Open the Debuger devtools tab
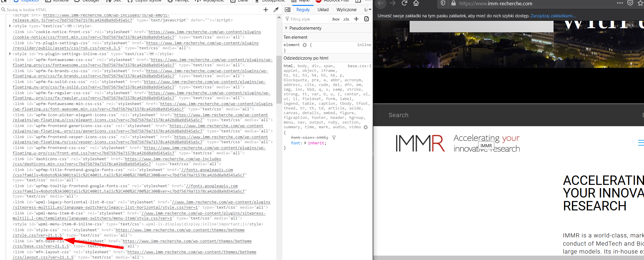Screen dimensions: 644x260 (87, 1)
